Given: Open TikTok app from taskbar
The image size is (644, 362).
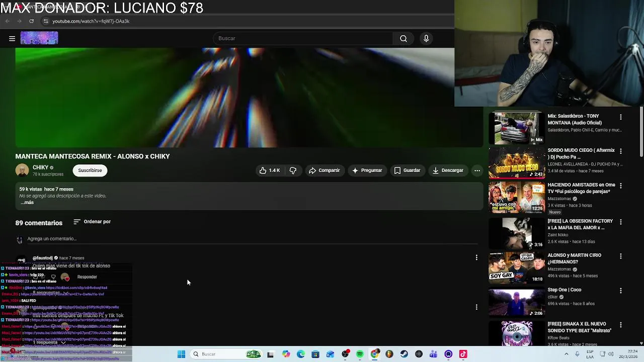Looking at the screenshot, I should point(463,354).
